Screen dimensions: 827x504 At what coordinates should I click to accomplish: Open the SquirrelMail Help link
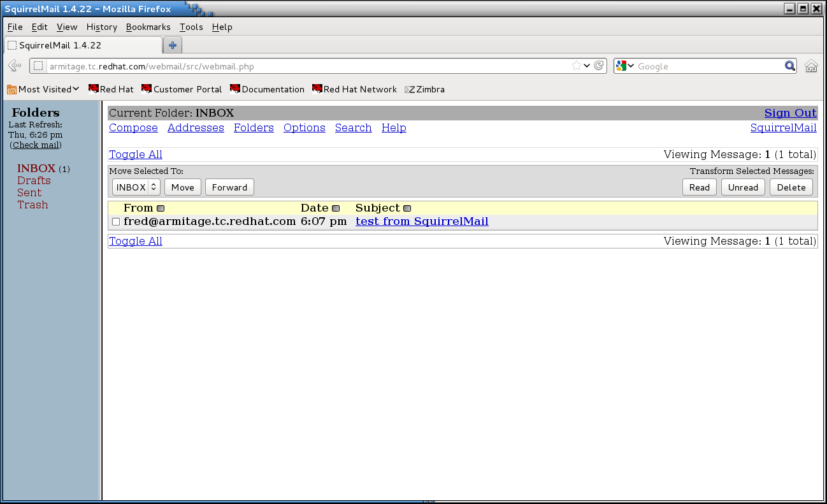pyautogui.click(x=394, y=127)
